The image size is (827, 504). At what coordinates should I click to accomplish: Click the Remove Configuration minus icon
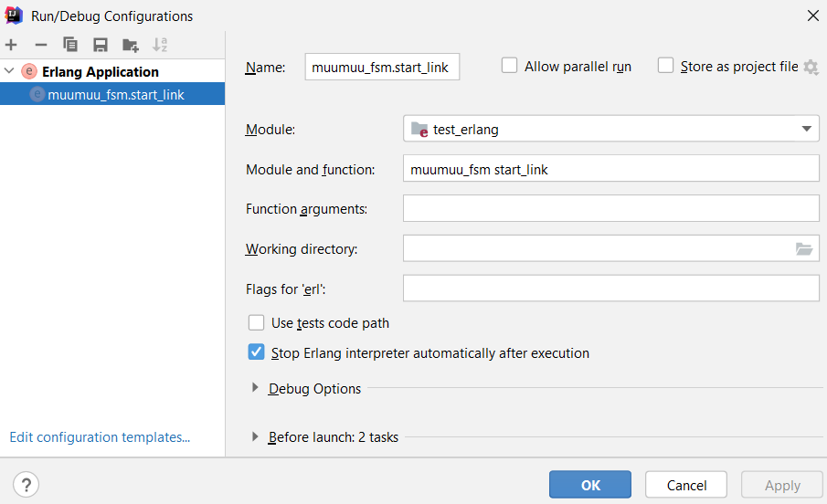point(40,45)
